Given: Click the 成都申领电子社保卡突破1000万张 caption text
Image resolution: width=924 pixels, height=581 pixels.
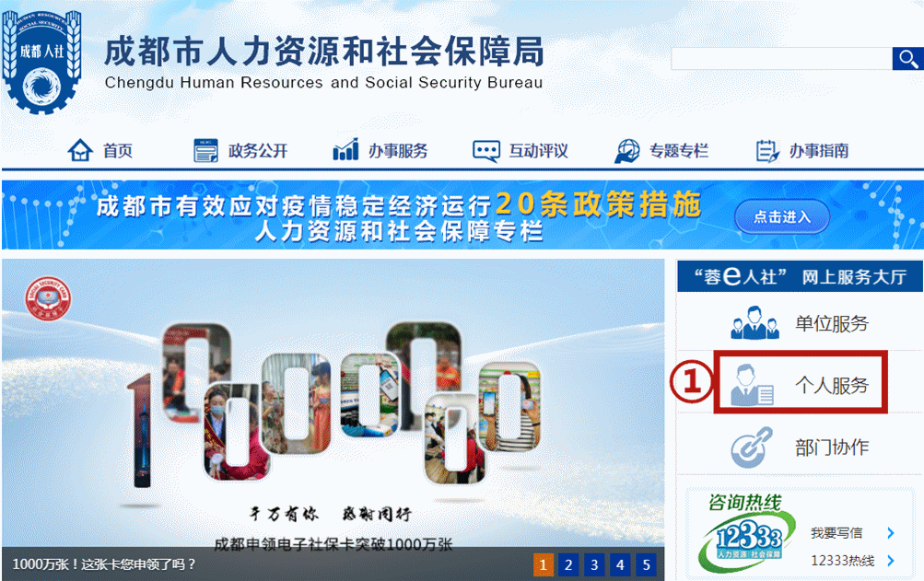Looking at the screenshot, I should pyautogui.click(x=333, y=544).
